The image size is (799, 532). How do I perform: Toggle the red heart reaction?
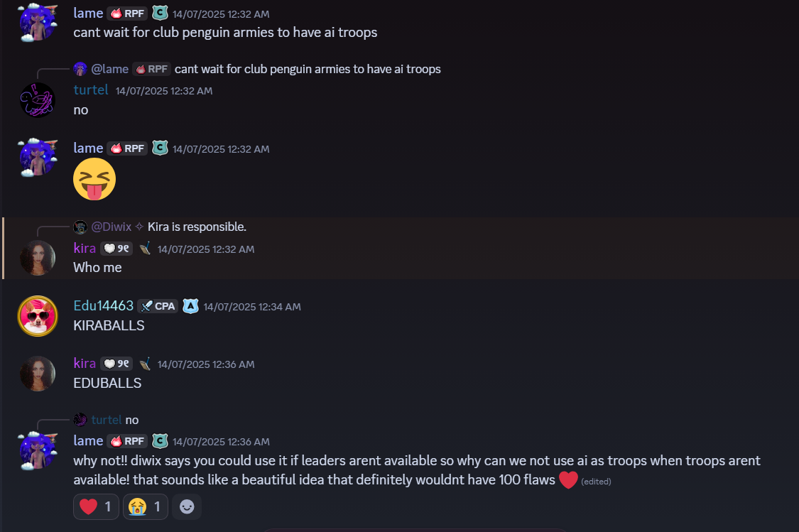click(x=96, y=507)
